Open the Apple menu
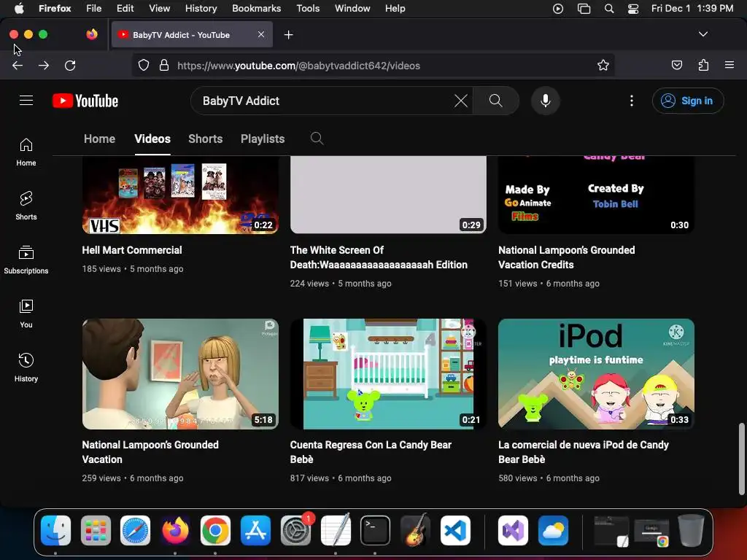This screenshot has height=560, width=747. [19, 8]
